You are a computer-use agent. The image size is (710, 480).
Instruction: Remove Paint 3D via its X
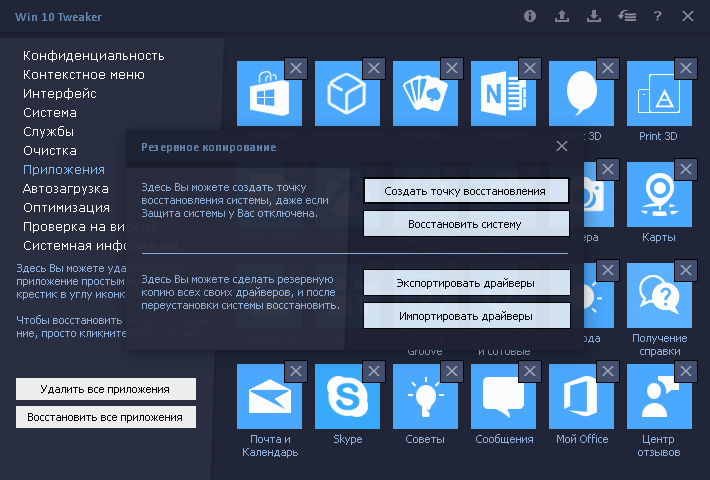pos(608,68)
